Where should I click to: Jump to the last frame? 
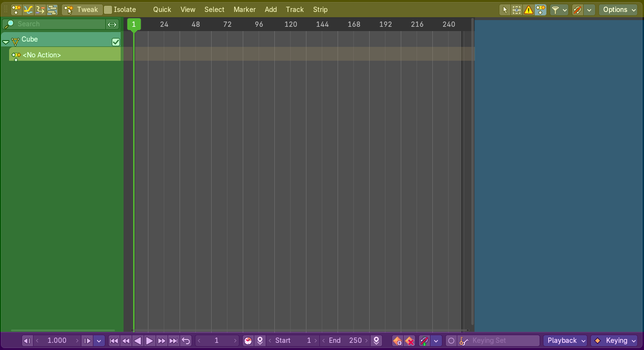coord(173,341)
